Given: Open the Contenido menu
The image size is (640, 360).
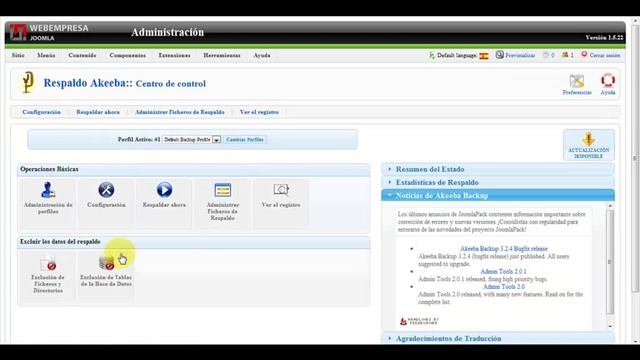Looking at the screenshot, I should click(82, 55).
